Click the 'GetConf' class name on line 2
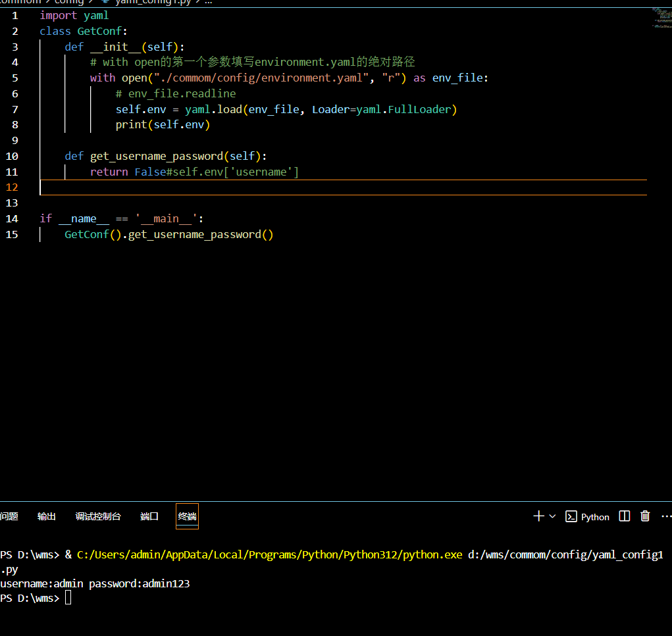Viewport: 672px width, 636px height. pyautogui.click(x=99, y=32)
